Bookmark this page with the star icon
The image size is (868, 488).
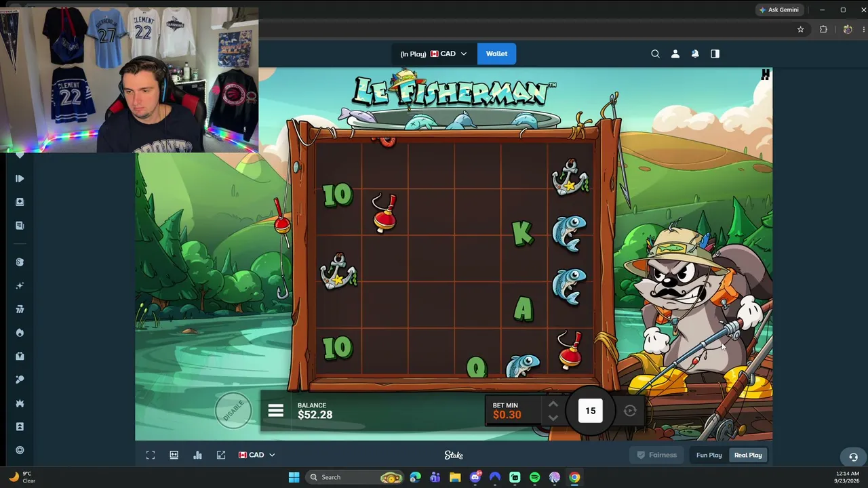pyautogui.click(x=800, y=29)
